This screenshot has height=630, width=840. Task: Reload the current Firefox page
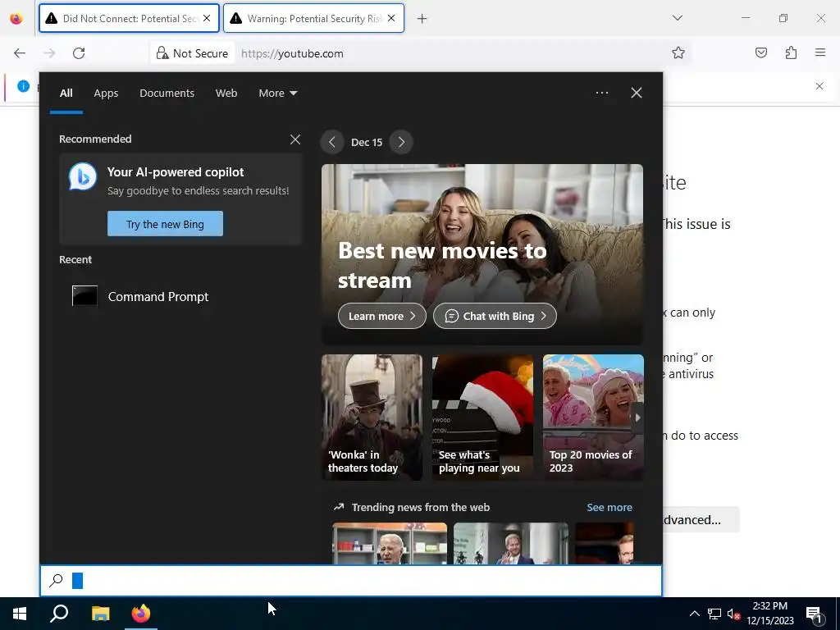[79, 53]
